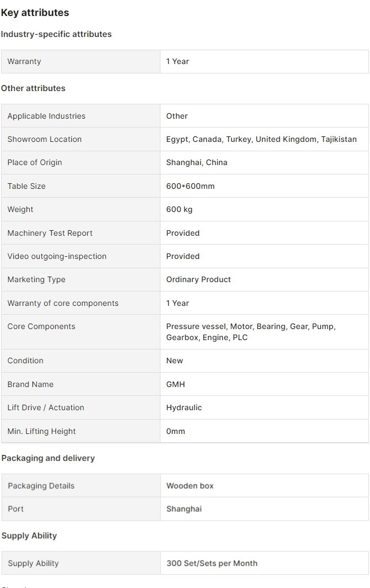Select the Hydraulic lift drive value
Screen dimensions: 370x588
(x=184, y=407)
